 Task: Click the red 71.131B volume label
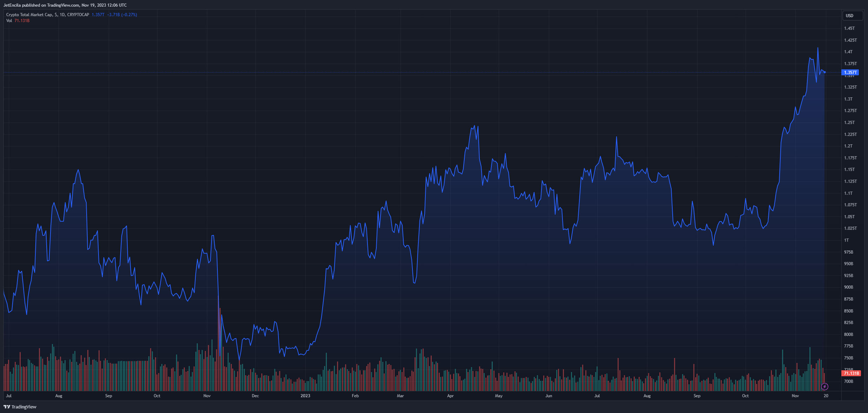click(x=851, y=373)
